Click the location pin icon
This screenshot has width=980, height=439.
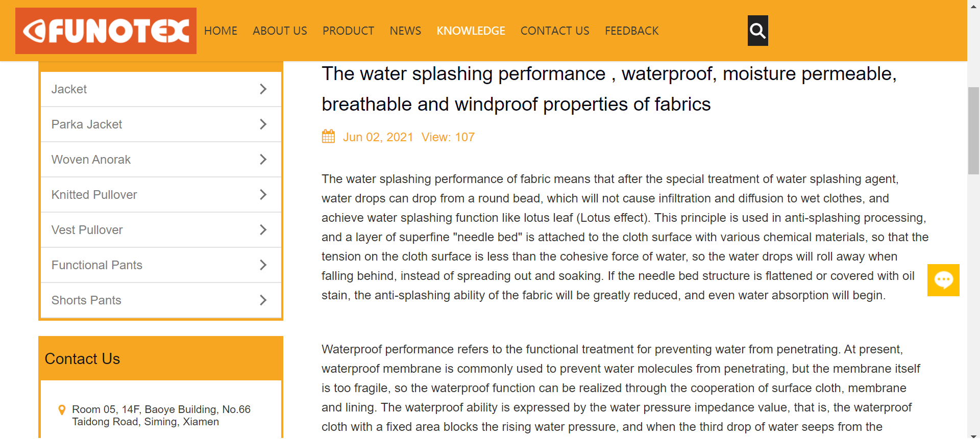coord(62,410)
